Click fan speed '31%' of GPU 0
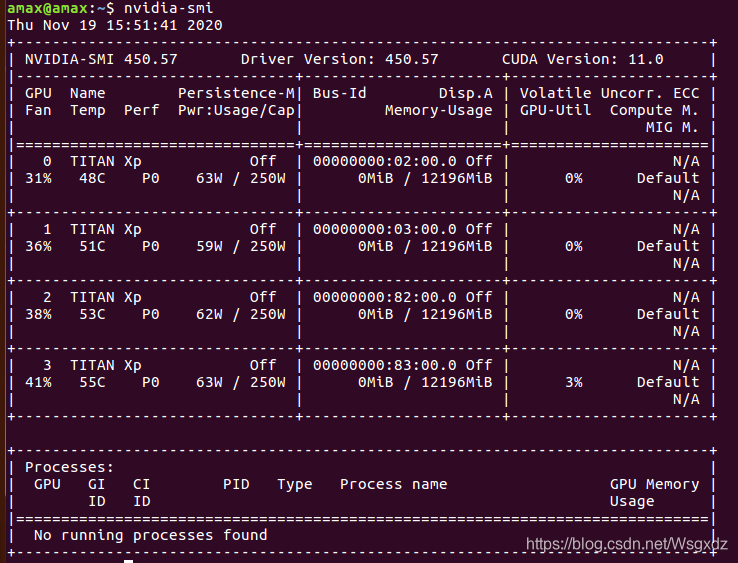The image size is (738, 563). (38, 178)
